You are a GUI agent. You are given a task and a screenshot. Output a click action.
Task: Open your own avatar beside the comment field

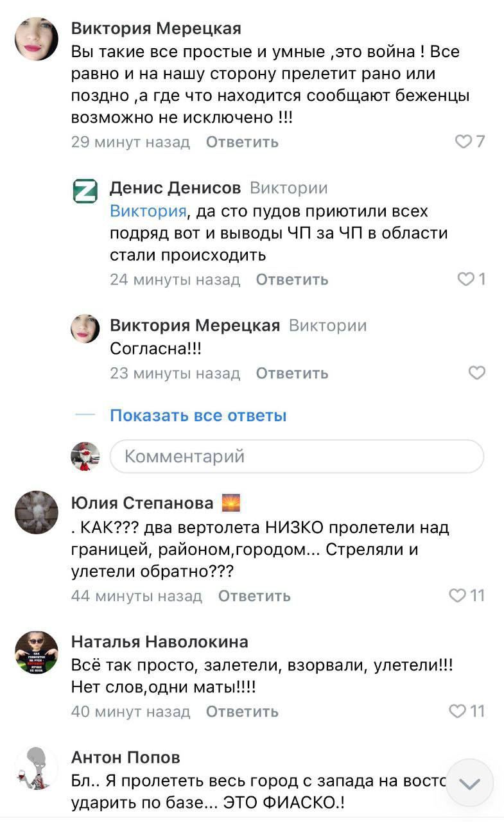point(85,457)
